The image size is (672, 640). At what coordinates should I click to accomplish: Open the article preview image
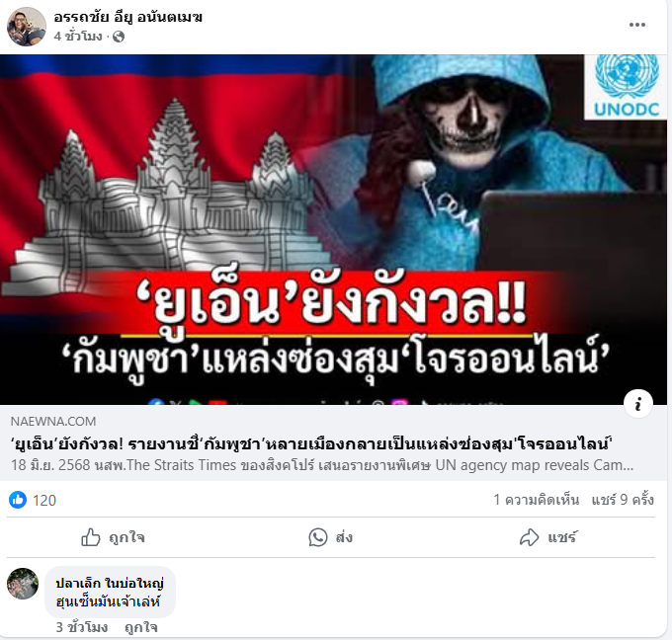(333, 229)
